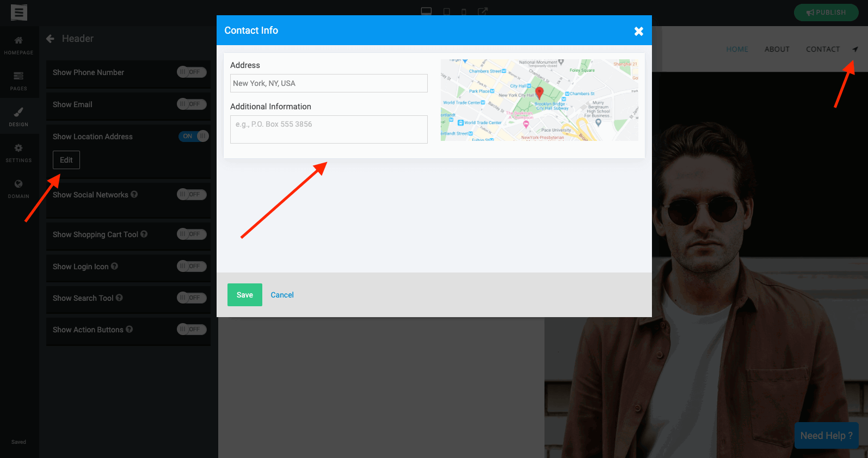Click the Additional Information text box

pyautogui.click(x=329, y=129)
